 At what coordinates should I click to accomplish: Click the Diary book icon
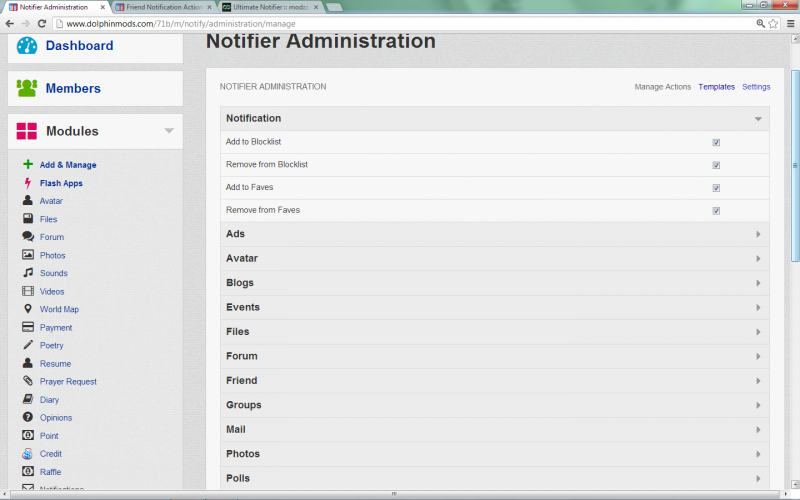click(x=28, y=399)
